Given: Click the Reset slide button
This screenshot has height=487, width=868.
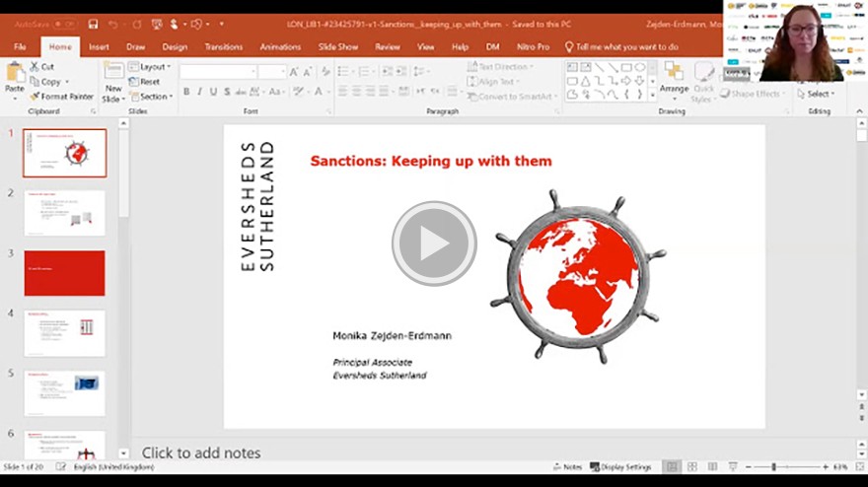Looking at the screenshot, I should click(x=144, y=82).
